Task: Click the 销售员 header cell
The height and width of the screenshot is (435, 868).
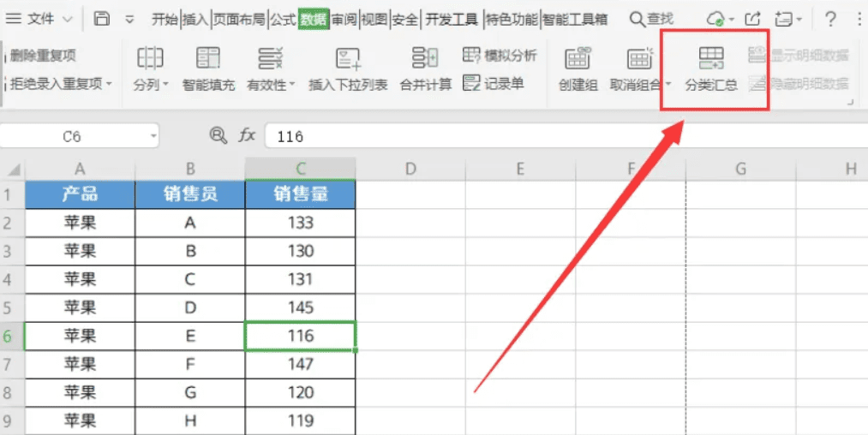Action: pyautogui.click(x=190, y=194)
